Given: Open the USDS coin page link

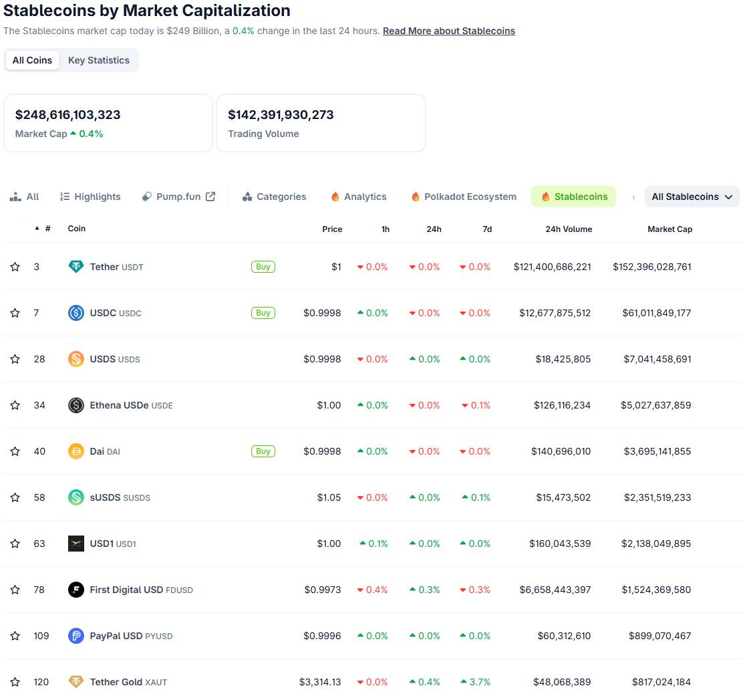Looking at the screenshot, I should click(115, 359).
